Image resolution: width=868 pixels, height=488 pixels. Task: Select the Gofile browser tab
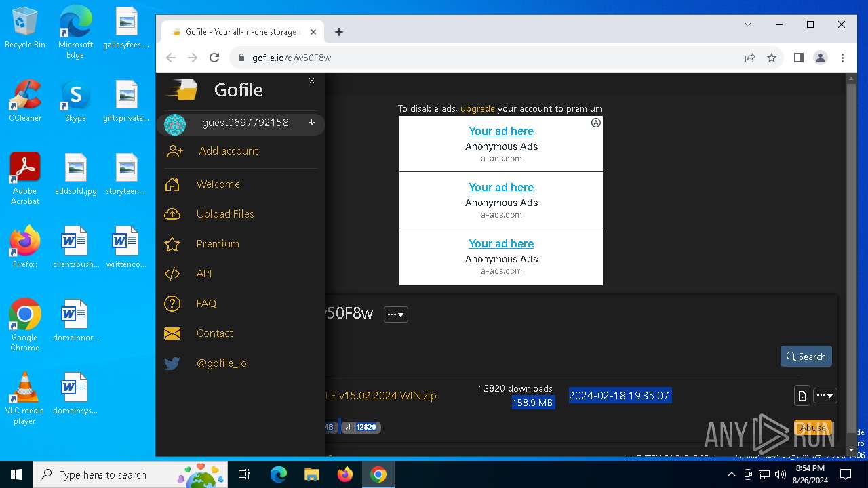pyautogui.click(x=243, y=32)
